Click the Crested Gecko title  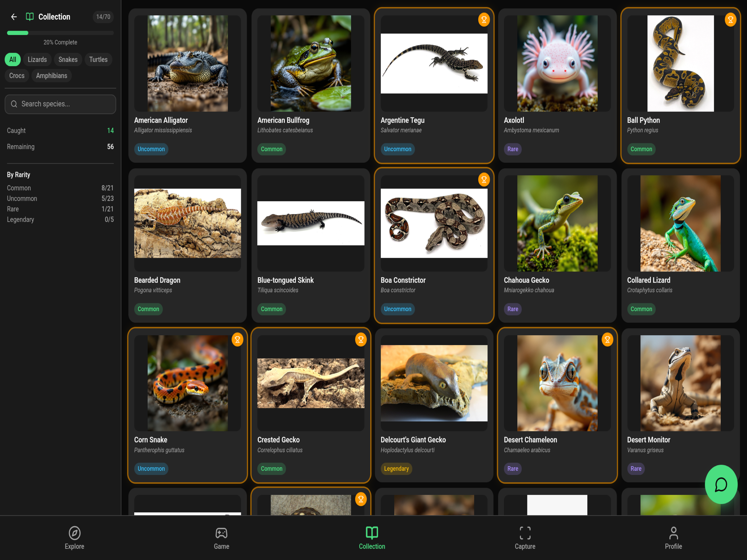click(278, 440)
